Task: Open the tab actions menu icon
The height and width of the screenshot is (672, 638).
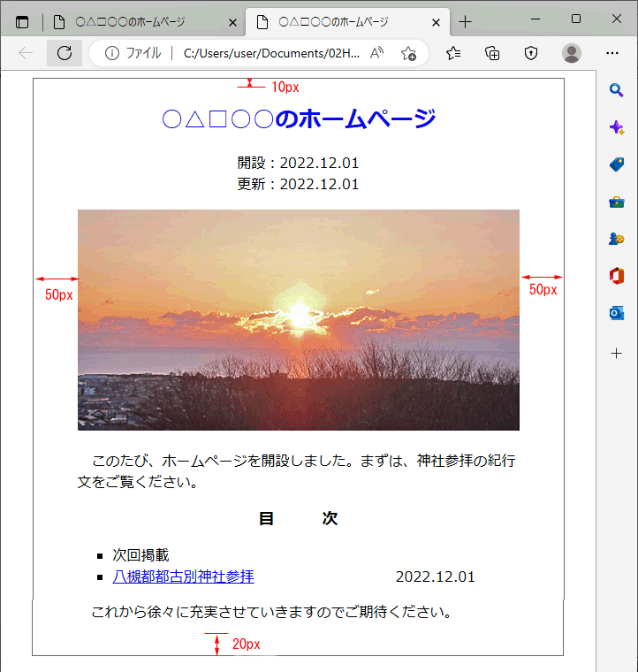Action: pos(22,22)
